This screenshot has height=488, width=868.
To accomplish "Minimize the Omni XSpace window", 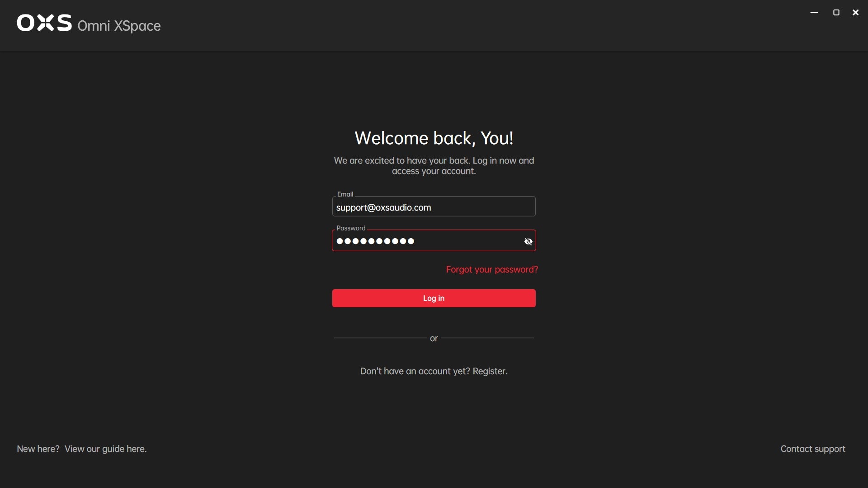I will click(x=814, y=13).
